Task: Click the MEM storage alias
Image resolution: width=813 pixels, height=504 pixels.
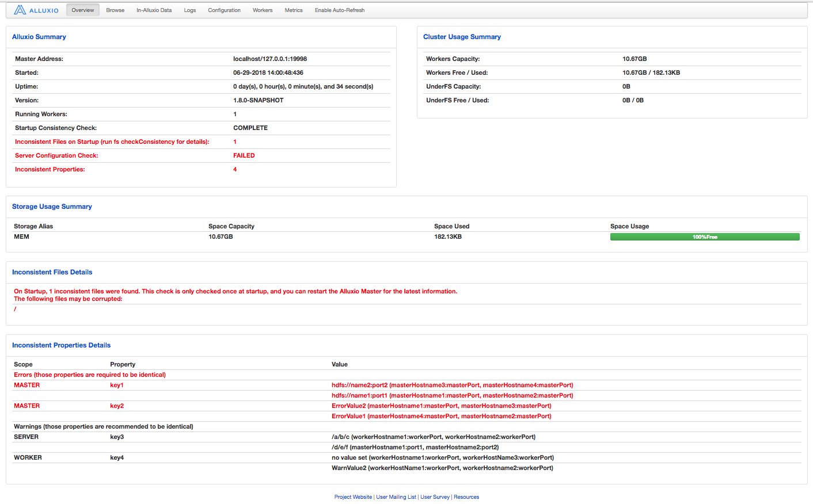Action: 21,236
